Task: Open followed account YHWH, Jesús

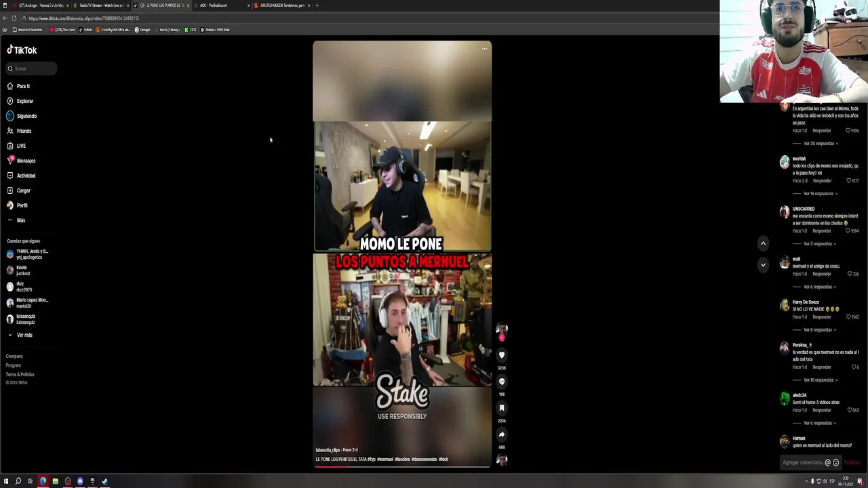Action: [x=27, y=254]
